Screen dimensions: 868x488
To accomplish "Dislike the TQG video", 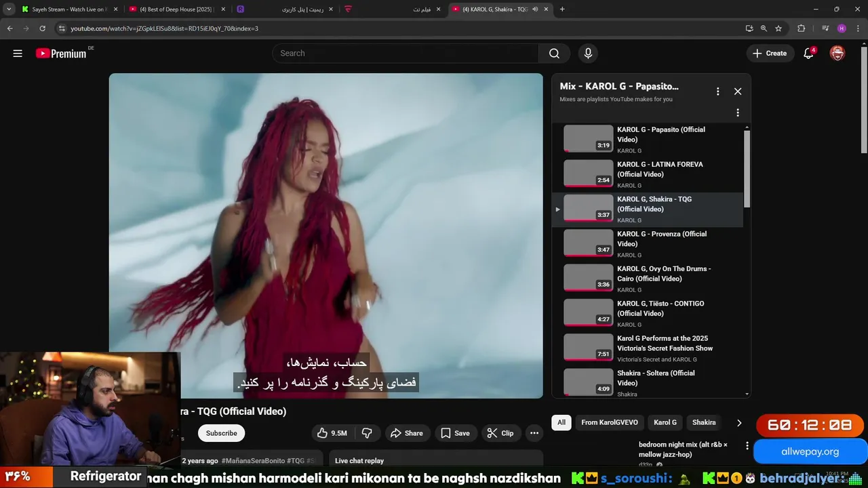I will pos(367,433).
